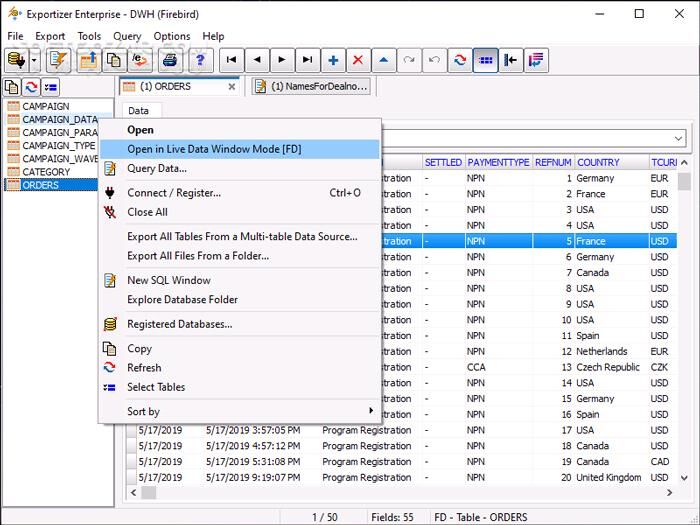Refresh data with the toolbar refresh icon
The width and height of the screenshot is (700, 525).
pos(460,60)
